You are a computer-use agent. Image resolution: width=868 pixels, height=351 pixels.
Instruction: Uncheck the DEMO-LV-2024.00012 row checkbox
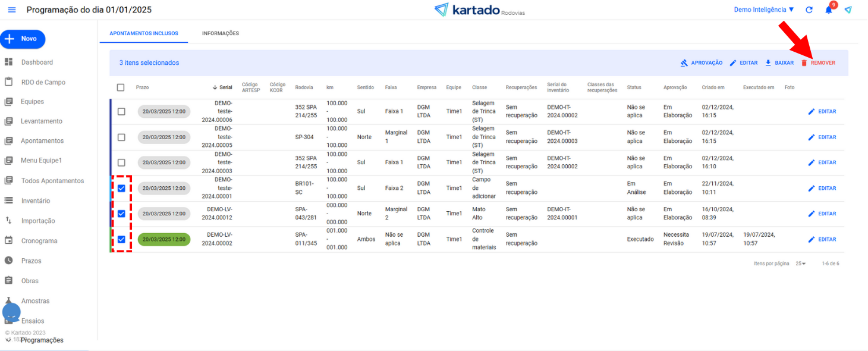tap(121, 214)
